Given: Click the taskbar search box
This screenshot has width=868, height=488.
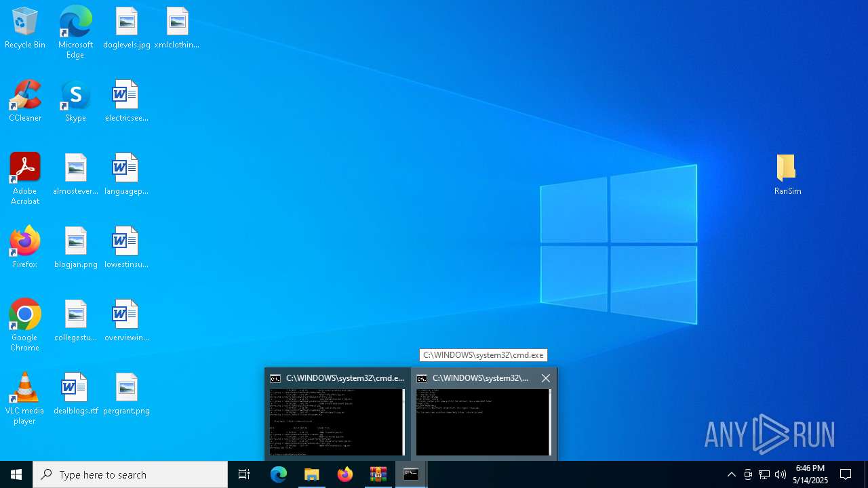Looking at the screenshot, I should tap(130, 474).
